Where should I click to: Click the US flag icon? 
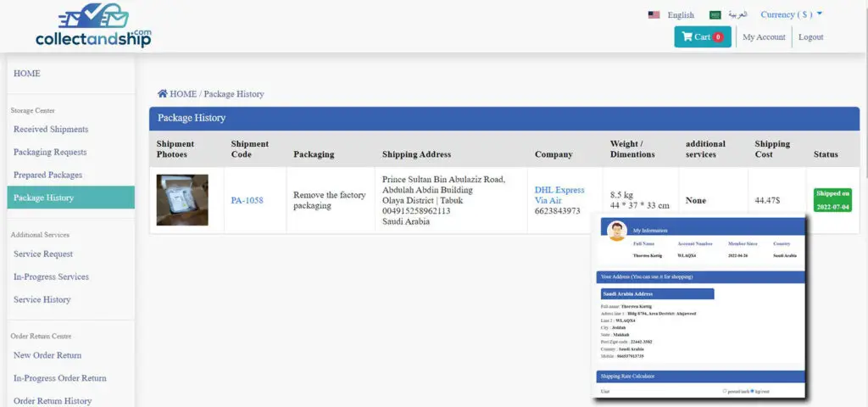(654, 15)
